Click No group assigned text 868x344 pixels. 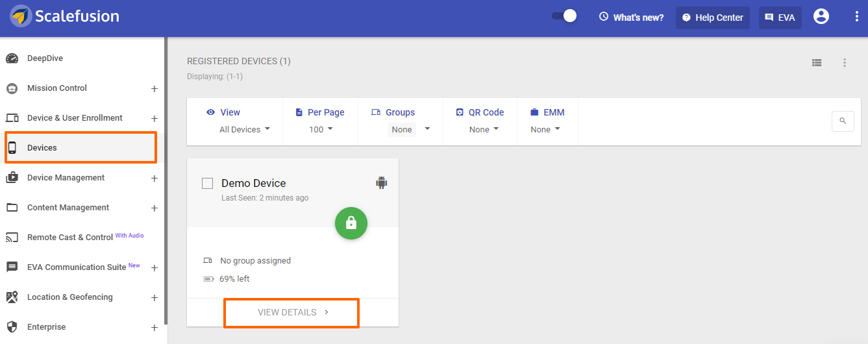pos(256,261)
